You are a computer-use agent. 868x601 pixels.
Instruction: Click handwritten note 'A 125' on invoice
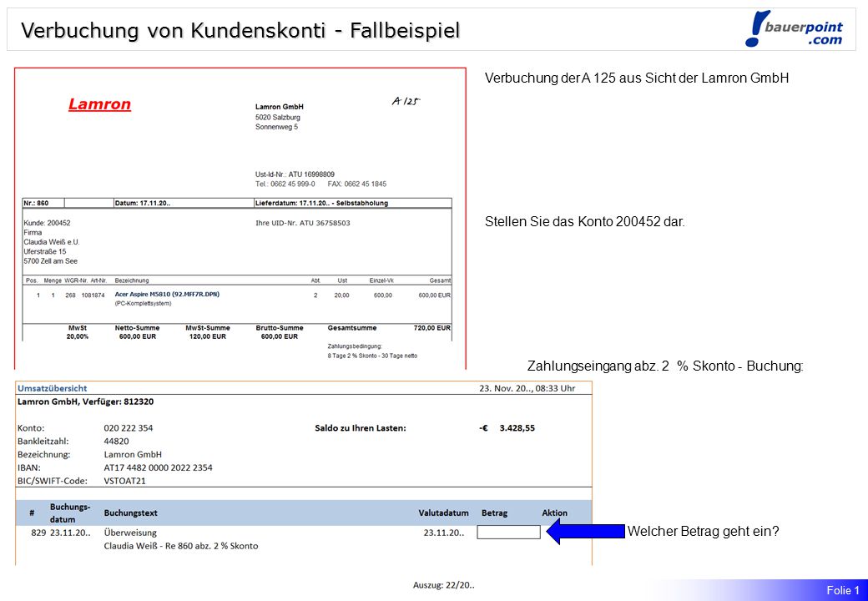coord(406,101)
